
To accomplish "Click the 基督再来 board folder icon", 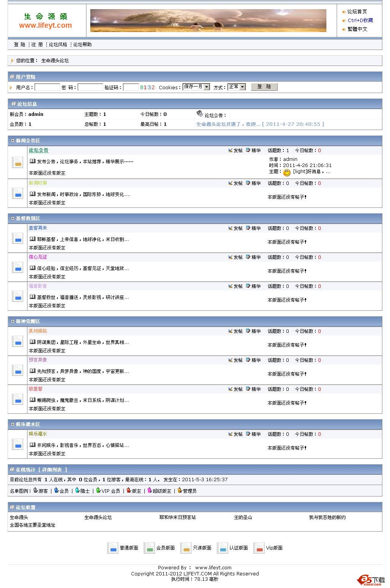I will (x=17, y=239).
